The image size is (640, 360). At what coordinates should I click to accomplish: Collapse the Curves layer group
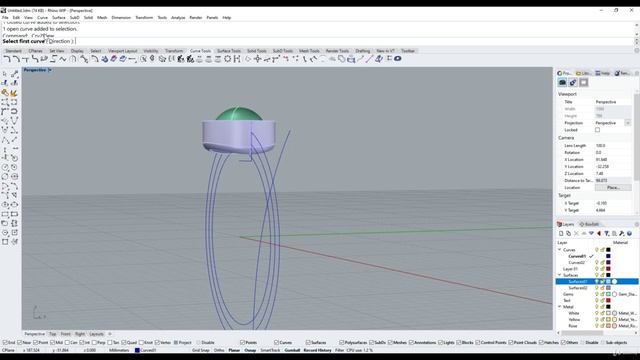560,250
